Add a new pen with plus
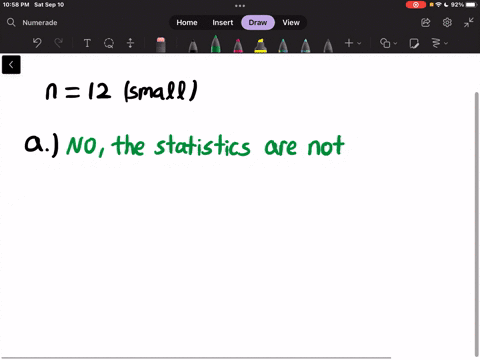This screenshot has width=480, height=360. tap(349, 43)
